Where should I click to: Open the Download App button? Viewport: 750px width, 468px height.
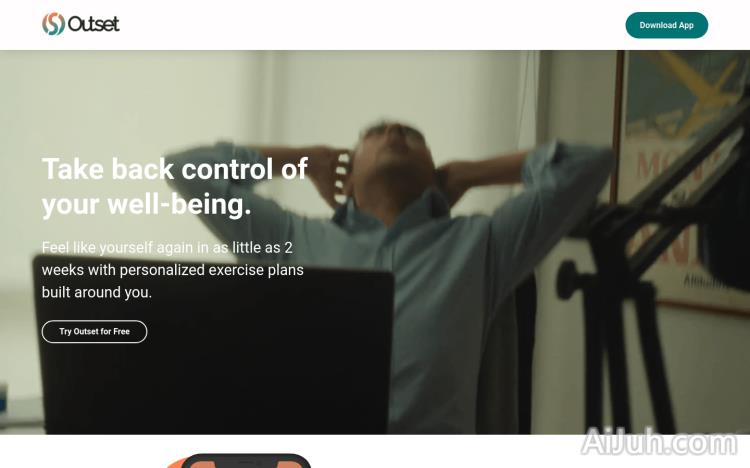666,25
